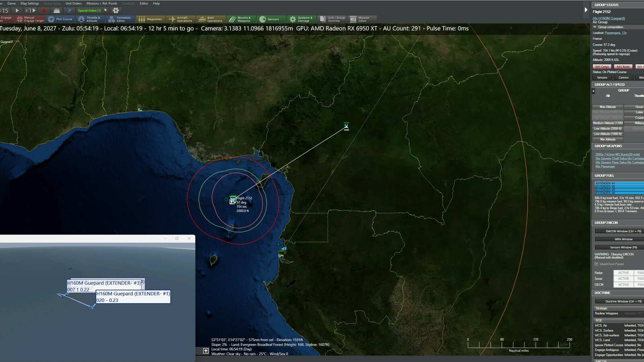Collapse the right sidebar with the arrow
Screen dimensions: 644x362
coord(586,10)
